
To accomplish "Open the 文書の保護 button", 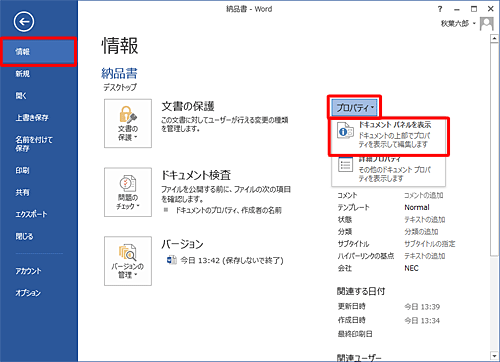I will pos(128,123).
